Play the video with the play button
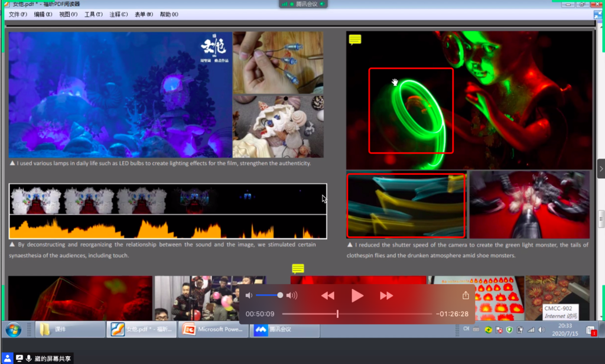The height and width of the screenshot is (364, 605). coord(357,295)
